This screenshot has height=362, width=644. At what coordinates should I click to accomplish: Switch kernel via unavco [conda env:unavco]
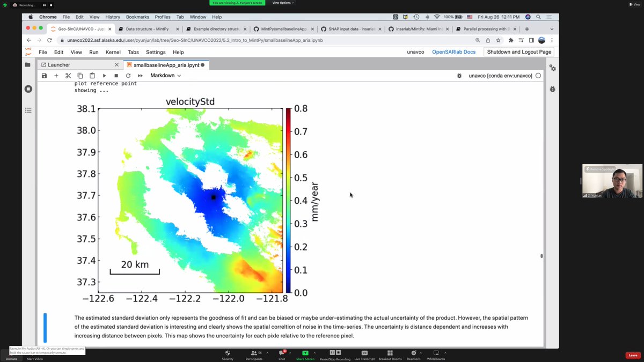point(500,76)
